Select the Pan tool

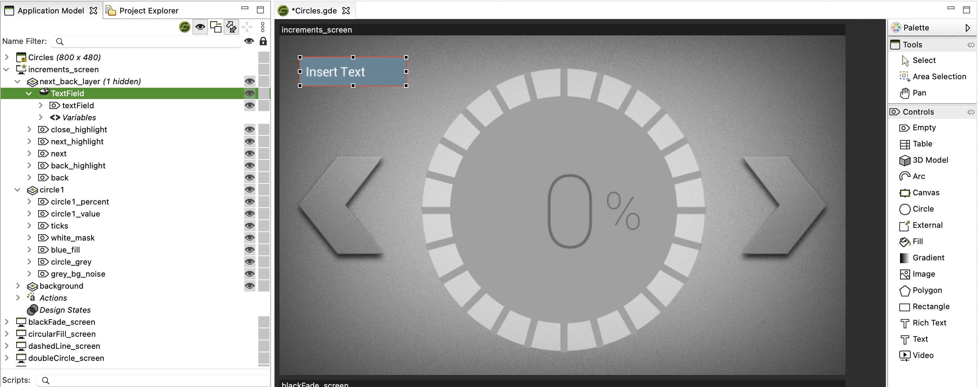913,93
